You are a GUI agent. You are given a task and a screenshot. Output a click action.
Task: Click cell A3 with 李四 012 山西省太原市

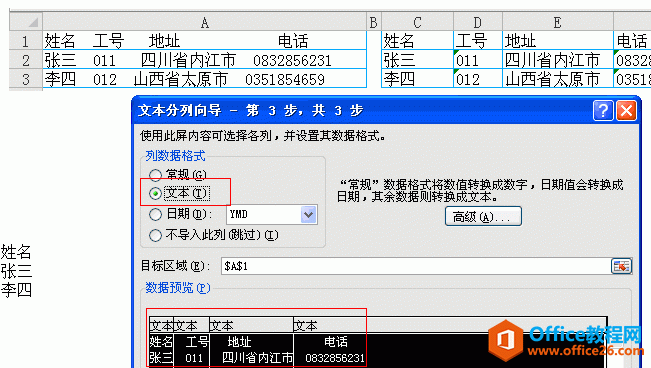pos(205,79)
